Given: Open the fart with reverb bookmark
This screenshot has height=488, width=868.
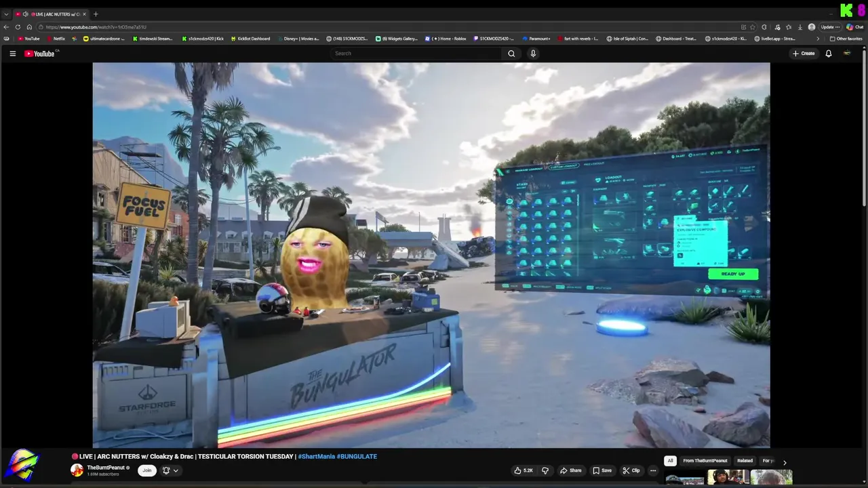Looking at the screenshot, I should 578,39.
